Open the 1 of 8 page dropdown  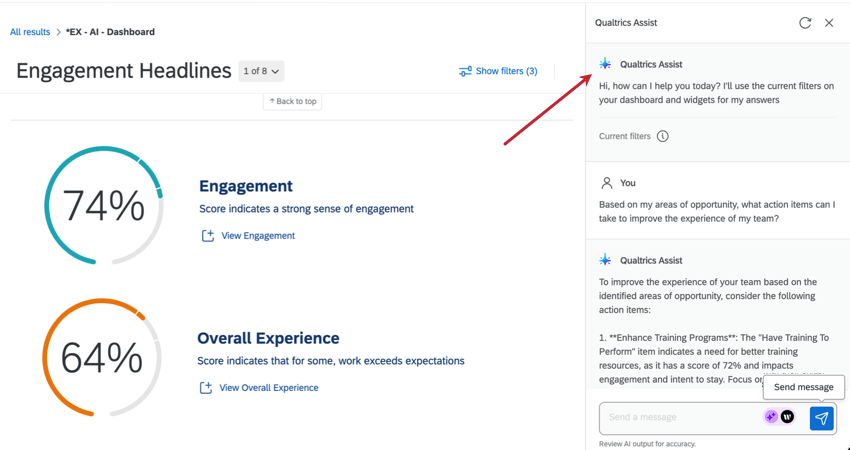tap(261, 72)
